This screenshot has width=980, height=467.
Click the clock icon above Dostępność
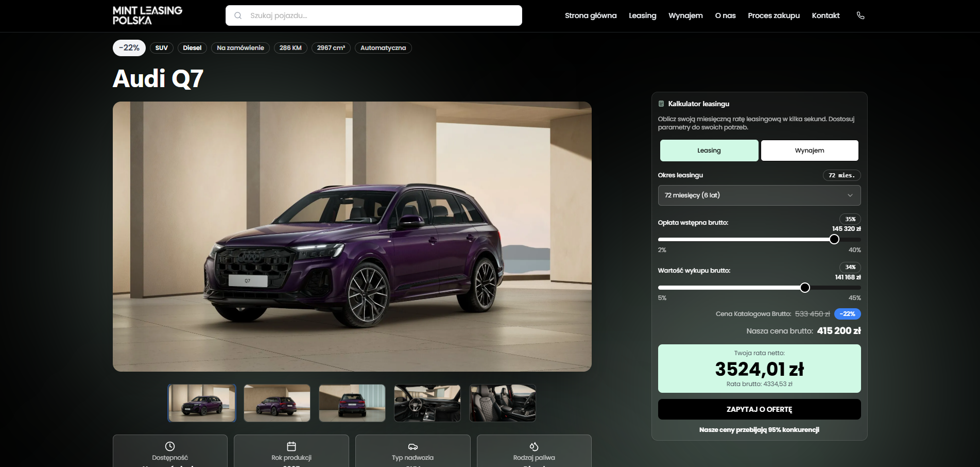pyautogui.click(x=170, y=446)
